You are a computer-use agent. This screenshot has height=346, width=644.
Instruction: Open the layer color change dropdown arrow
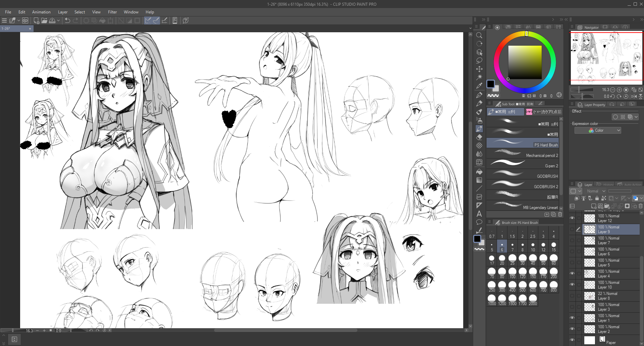pyautogui.click(x=641, y=198)
